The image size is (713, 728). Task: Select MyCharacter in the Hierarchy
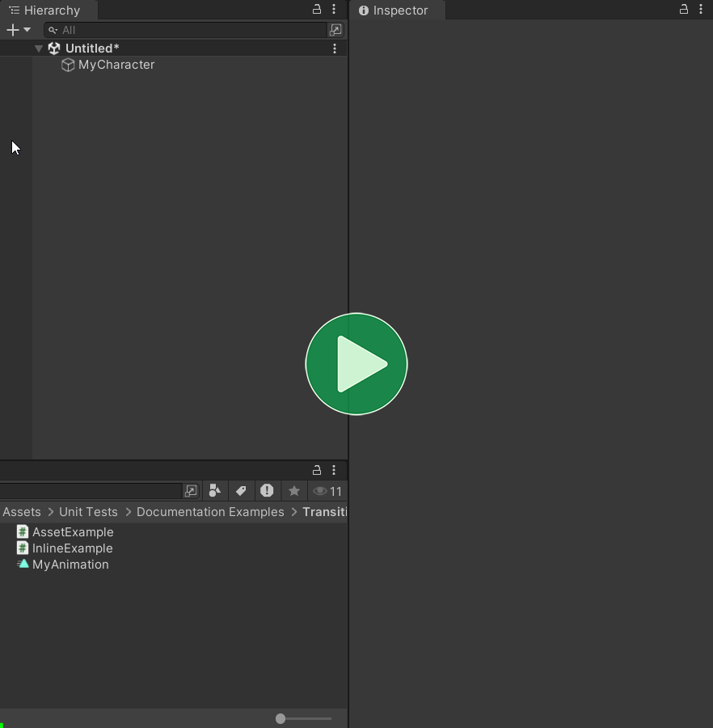[x=116, y=65]
